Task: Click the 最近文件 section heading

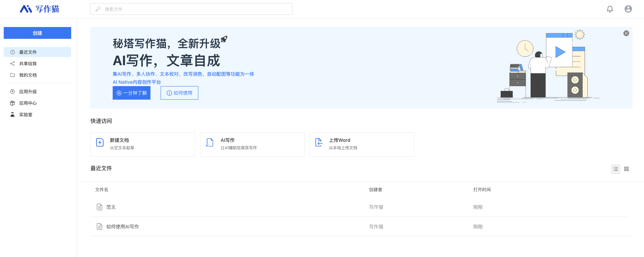Action: coord(101,168)
